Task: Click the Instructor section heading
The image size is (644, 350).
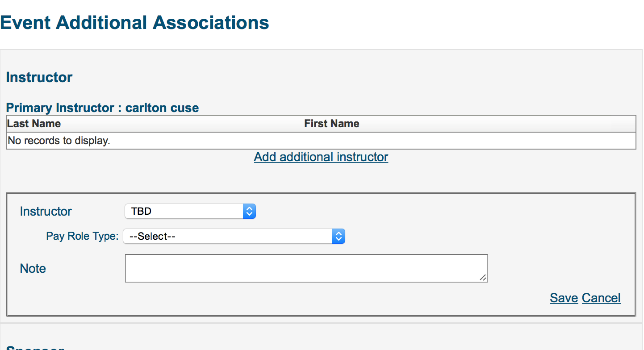Action: tap(39, 77)
